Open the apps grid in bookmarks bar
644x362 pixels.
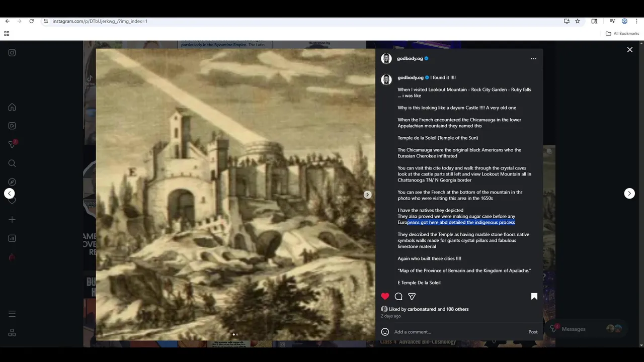pos(7,34)
